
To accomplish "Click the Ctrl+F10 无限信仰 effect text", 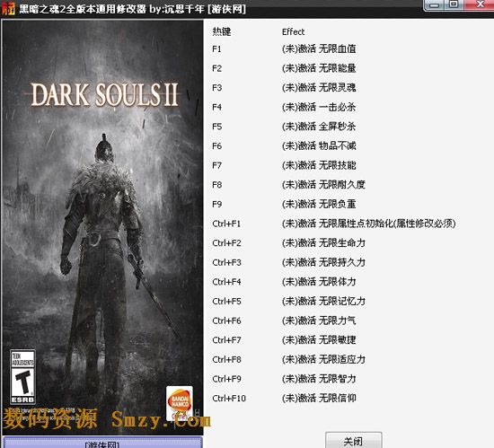I will (x=319, y=398).
